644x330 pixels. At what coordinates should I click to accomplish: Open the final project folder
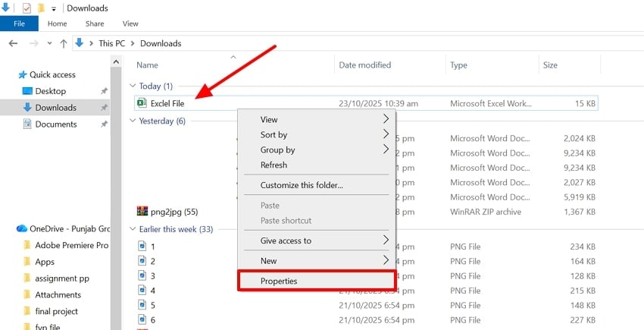[x=56, y=311]
